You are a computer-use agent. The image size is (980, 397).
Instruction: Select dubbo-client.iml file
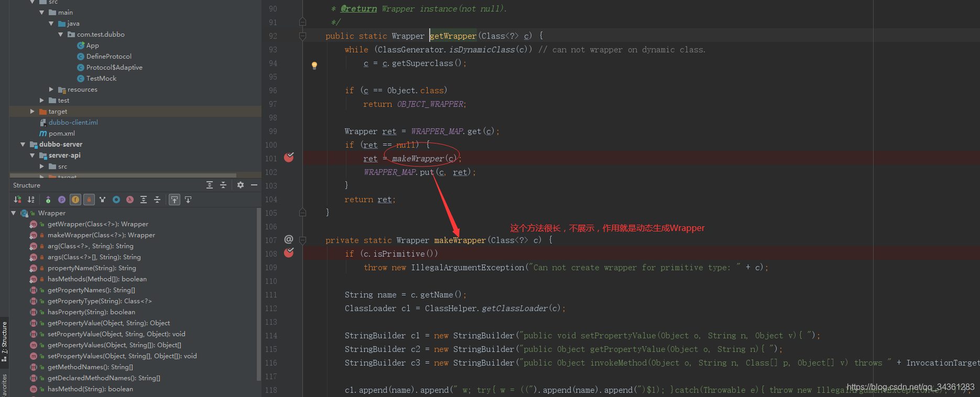[x=73, y=122]
